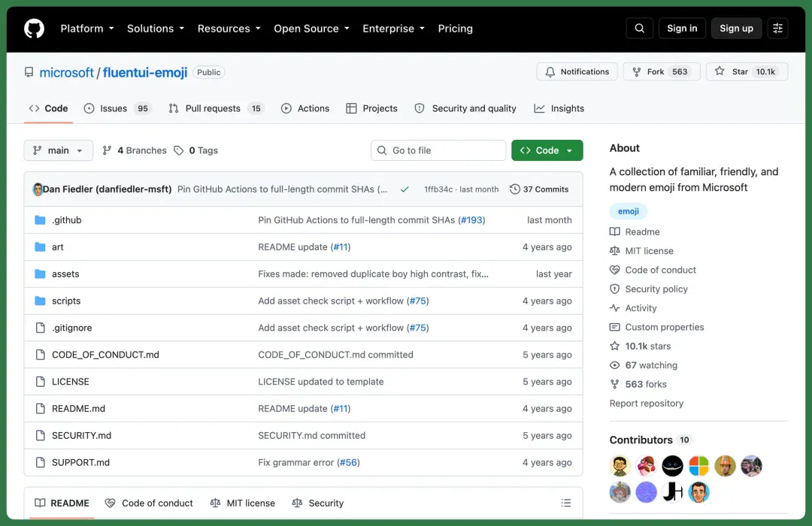Click the green commit status checkmark
Image resolution: width=812 pixels, height=526 pixels.
pyautogui.click(x=404, y=189)
